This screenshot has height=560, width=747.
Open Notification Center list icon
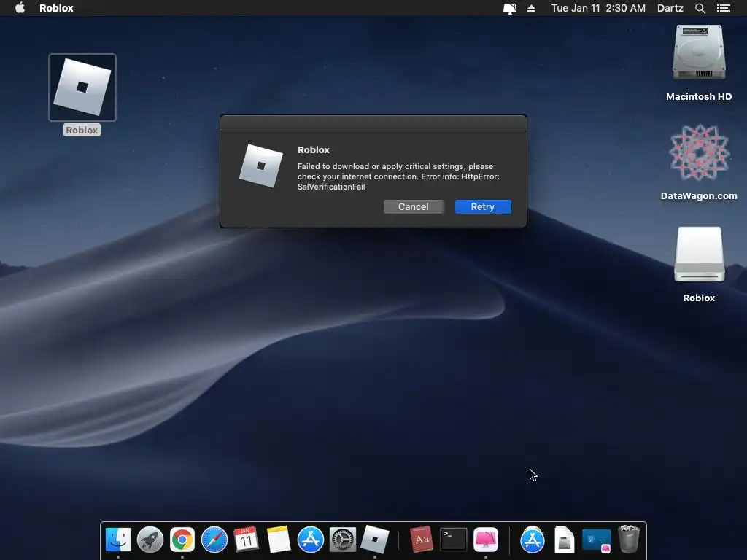724,8
